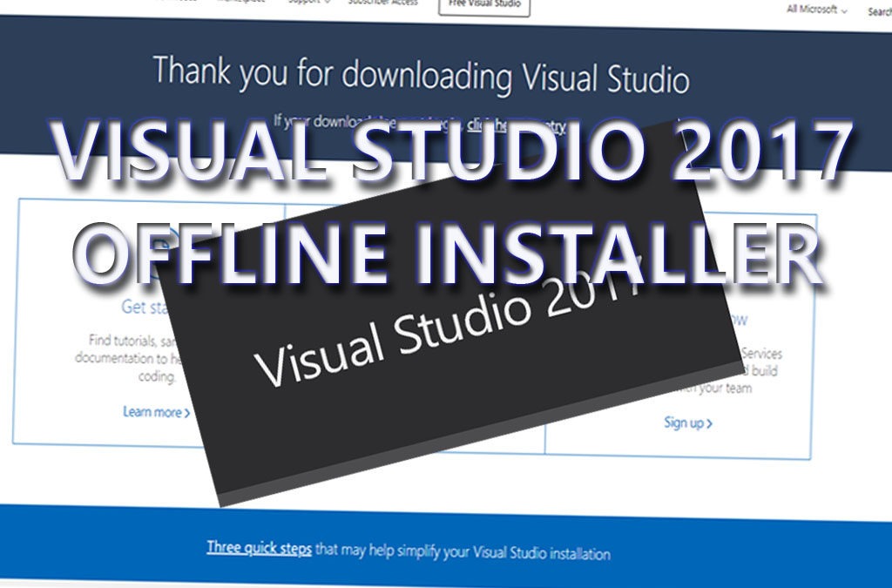Click the "Three quick steps" footer link
Image resolution: width=892 pixels, height=588 pixels.
point(259,551)
